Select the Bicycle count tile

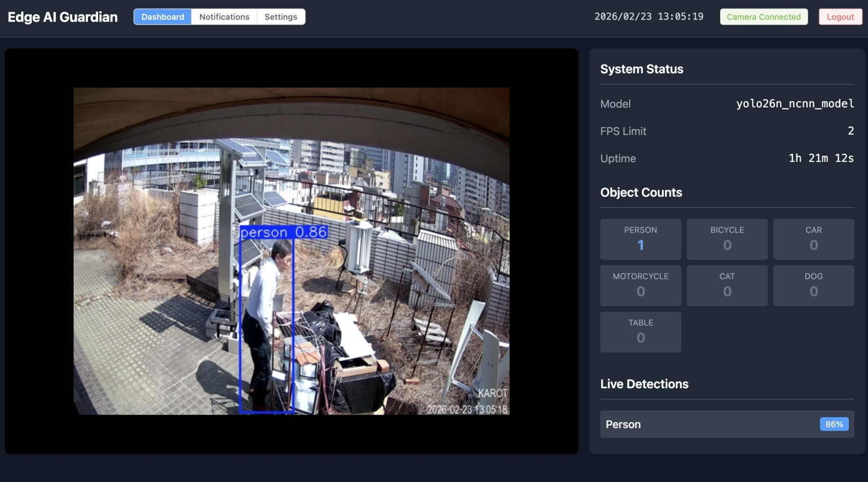tap(727, 239)
